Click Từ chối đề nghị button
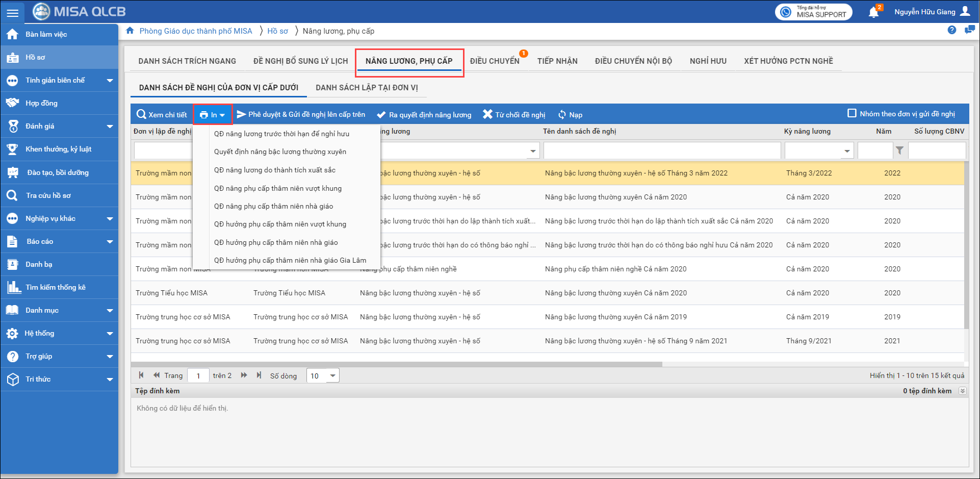 coord(514,115)
